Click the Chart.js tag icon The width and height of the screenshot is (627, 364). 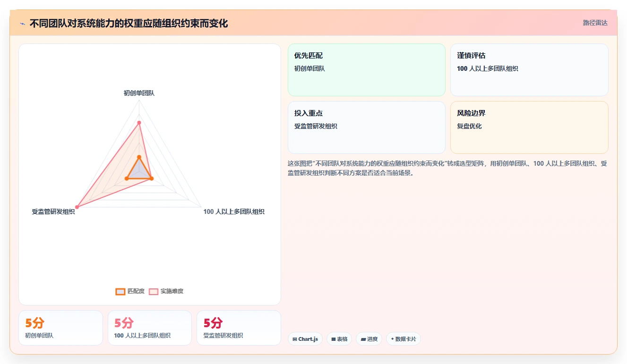click(x=294, y=339)
